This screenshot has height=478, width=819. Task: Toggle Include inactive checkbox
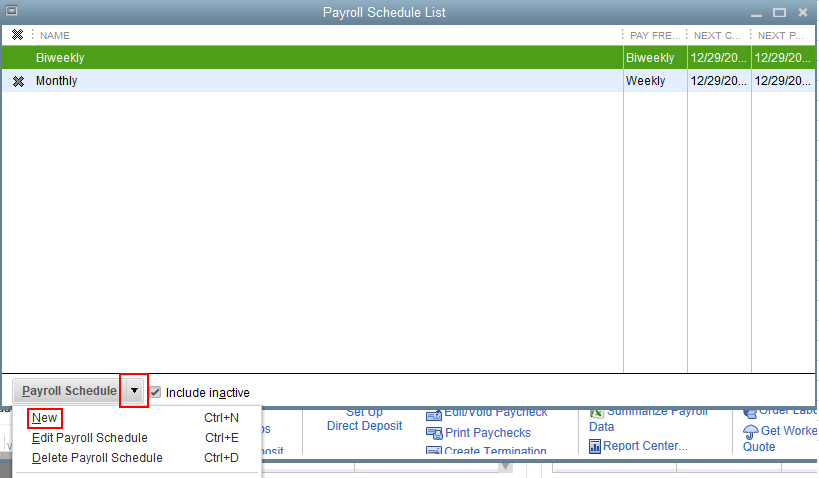[155, 392]
